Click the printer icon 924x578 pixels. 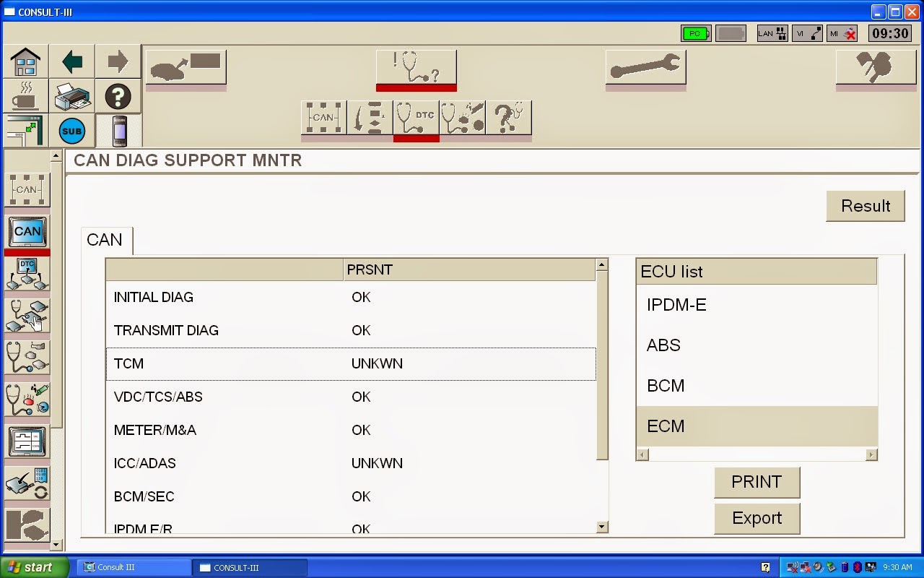[x=73, y=96]
